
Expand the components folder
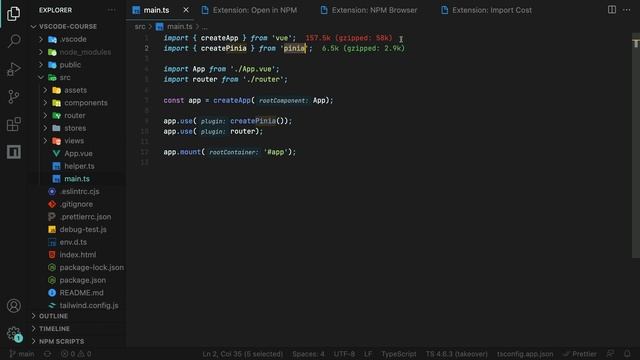click(45, 103)
